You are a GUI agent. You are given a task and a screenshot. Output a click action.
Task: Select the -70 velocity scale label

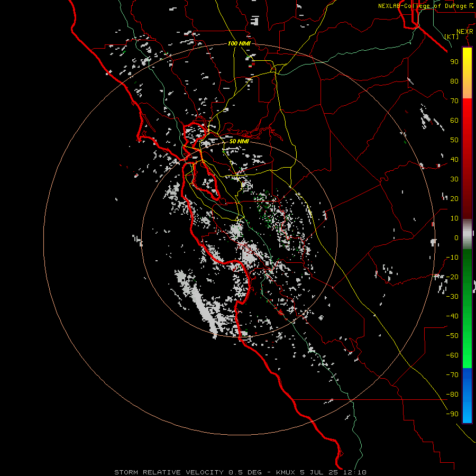click(x=452, y=374)
